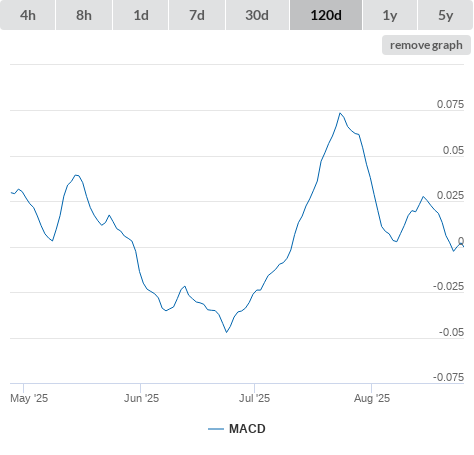This screenshot has height=455, width=474.
Task: Click the MACD peak near late July
Action: point(340,113)
